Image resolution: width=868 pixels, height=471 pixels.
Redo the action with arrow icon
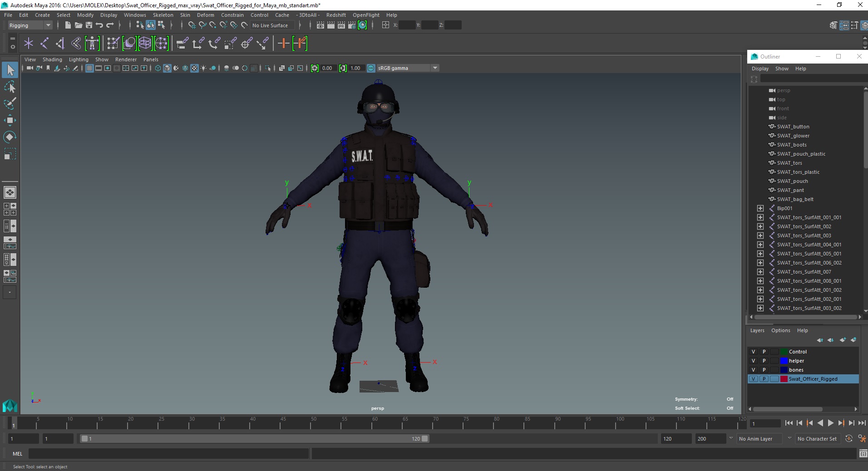pyautogui.click(x=110, y=25)
